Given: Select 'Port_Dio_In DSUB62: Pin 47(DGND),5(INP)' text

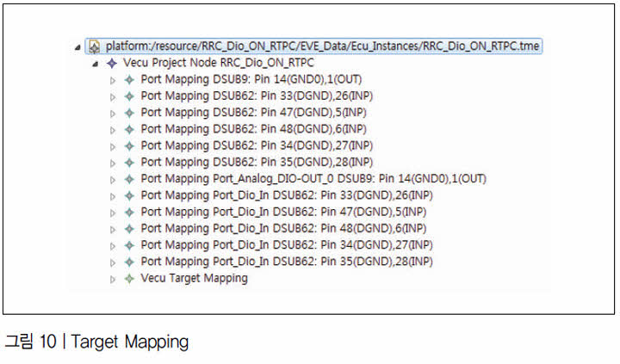Looking at the screenshot, I should pyautogui.click(x=319, y=213).
